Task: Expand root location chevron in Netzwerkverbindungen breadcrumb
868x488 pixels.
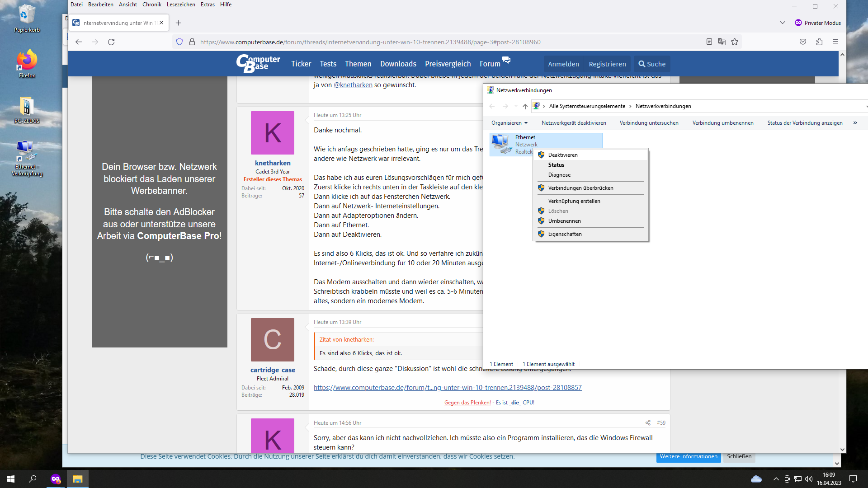Action: tap(544, 106)
